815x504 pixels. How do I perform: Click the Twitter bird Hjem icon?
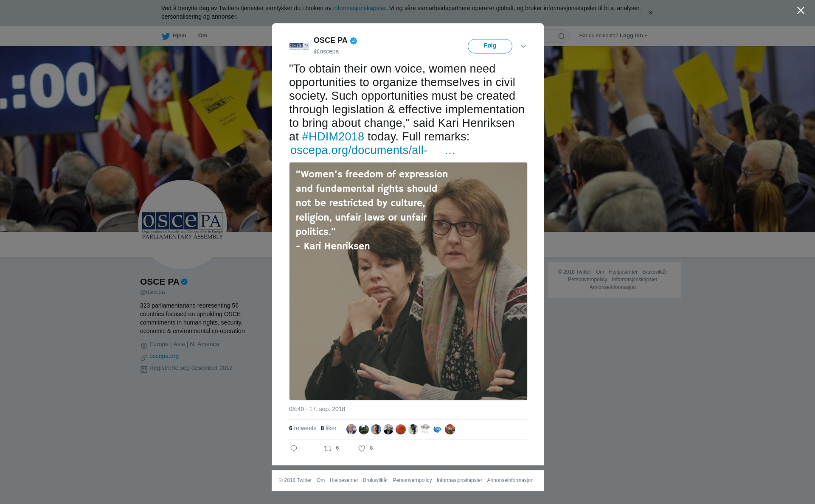pyautogui.click(x=166, y=36)
